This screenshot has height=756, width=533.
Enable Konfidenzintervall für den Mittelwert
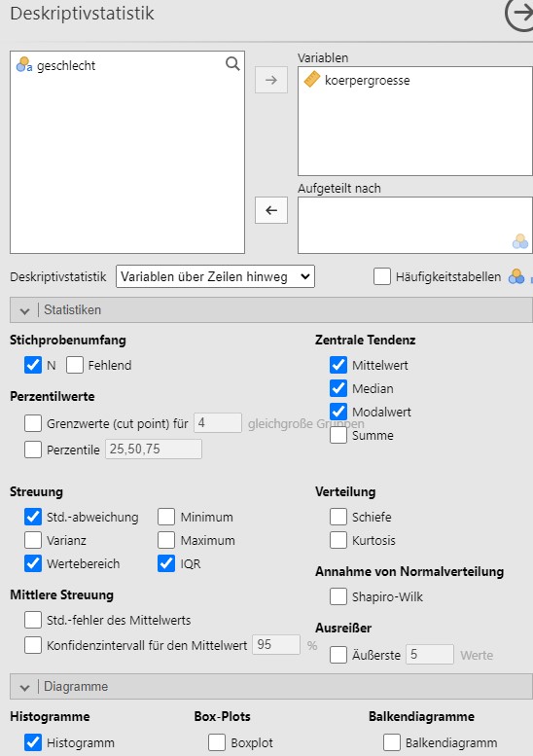click(33, 645)
